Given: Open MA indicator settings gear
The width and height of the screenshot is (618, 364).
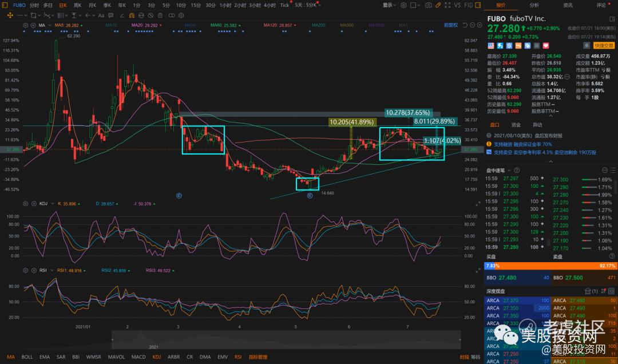Looking at the screenshot, I should pos(26,25).
